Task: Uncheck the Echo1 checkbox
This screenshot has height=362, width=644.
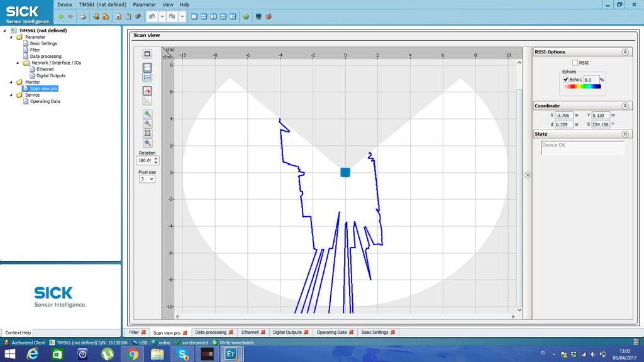Action: pos(565,80)
